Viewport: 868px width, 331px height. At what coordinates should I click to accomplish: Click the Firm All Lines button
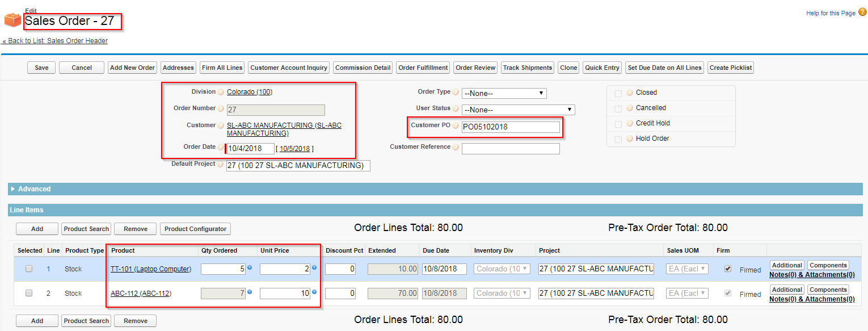click(x=222, y=68)
